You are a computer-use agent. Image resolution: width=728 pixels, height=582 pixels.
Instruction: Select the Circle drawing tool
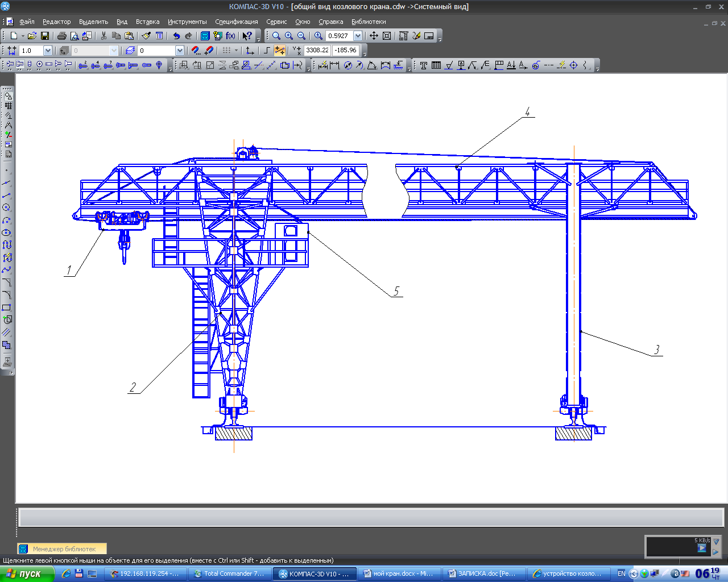[7, 207]
